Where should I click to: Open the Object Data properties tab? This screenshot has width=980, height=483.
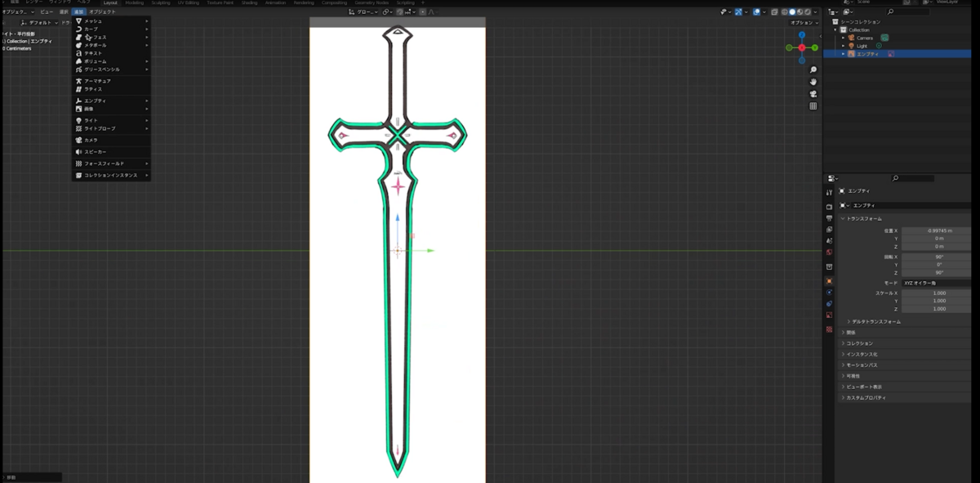click(x=829, y=315)
